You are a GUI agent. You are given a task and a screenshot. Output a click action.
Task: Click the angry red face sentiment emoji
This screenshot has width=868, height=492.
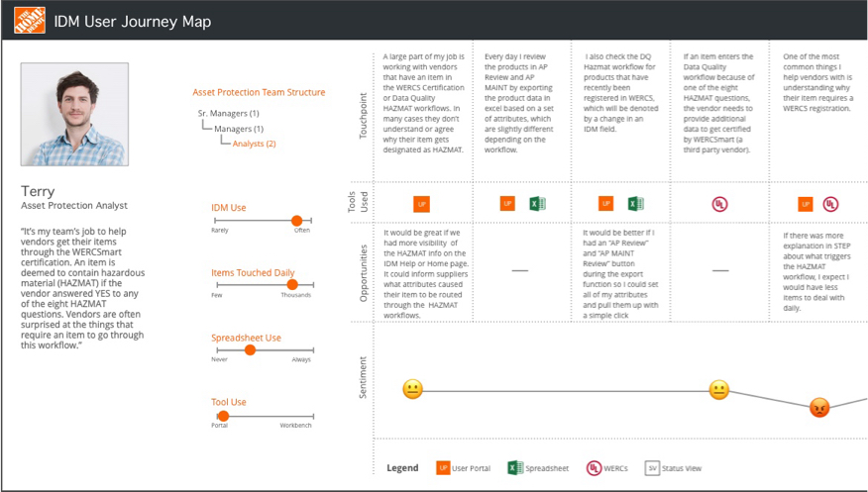tap(818, 407)
